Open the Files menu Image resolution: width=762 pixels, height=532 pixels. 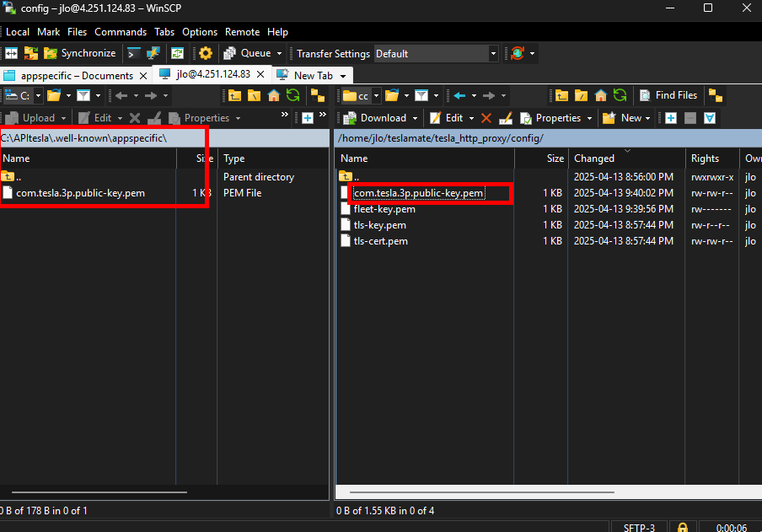tap(77, 32)
